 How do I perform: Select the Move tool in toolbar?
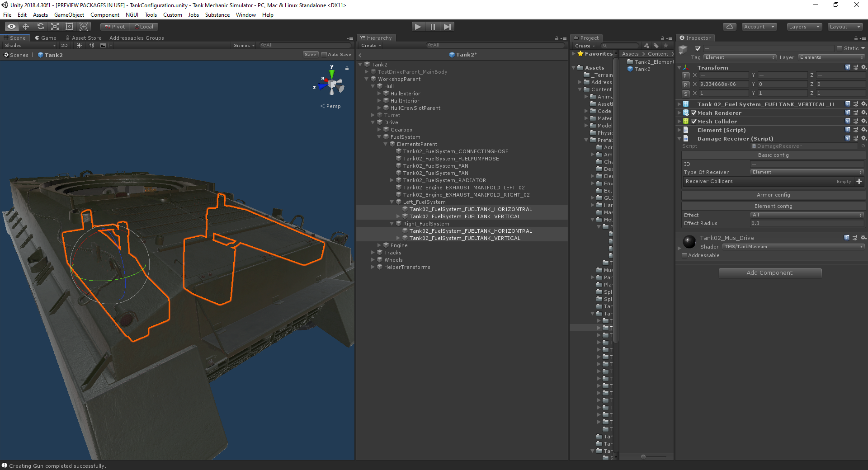[26, 27]
